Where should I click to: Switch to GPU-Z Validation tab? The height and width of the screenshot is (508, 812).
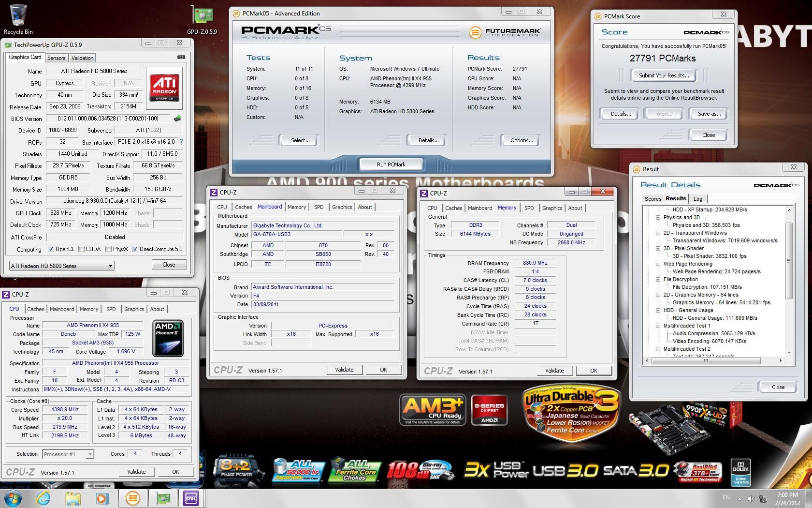tap(82, 58)
